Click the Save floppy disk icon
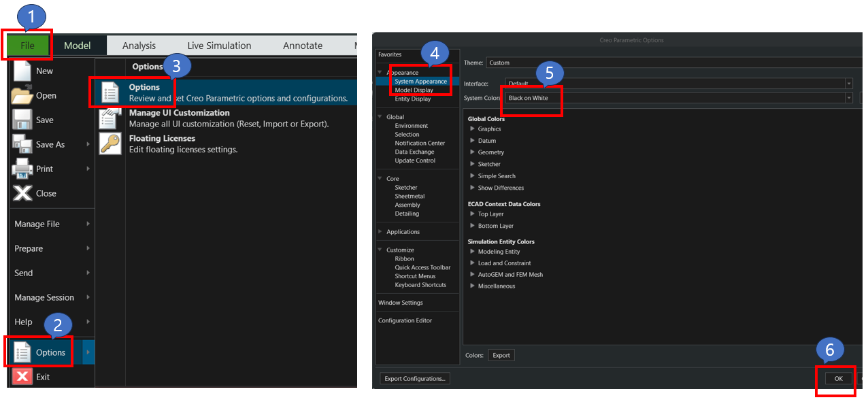The height and width of the screenshot is (402, 868). [22, 120]
